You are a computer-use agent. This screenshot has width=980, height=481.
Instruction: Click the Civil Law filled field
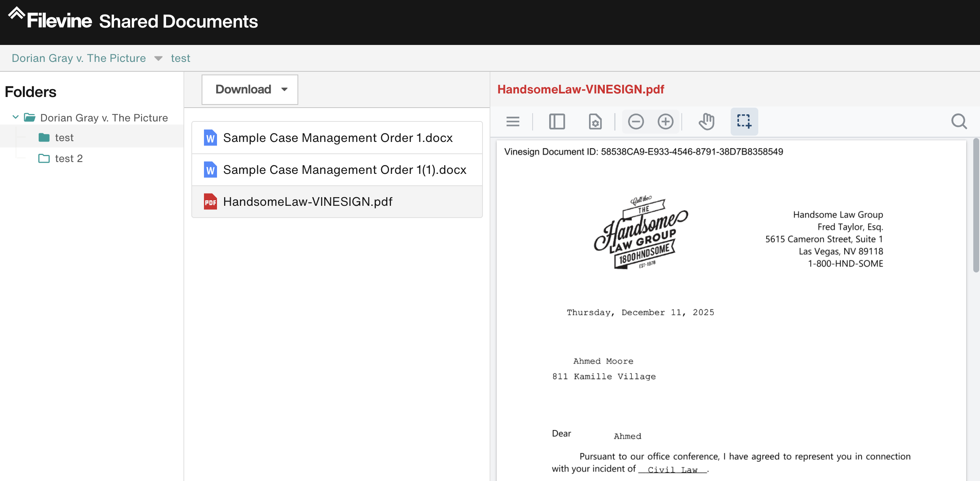[672, 470]
